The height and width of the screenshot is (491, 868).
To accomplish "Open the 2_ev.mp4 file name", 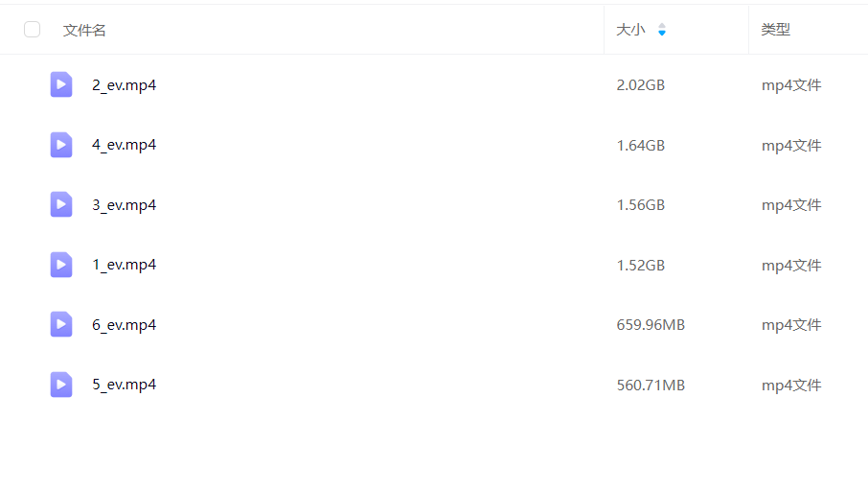I will tap(124, 85).
